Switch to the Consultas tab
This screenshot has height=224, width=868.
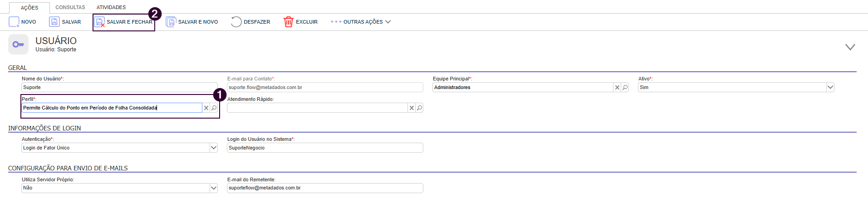pyautogui.click(x=70, y=7)
